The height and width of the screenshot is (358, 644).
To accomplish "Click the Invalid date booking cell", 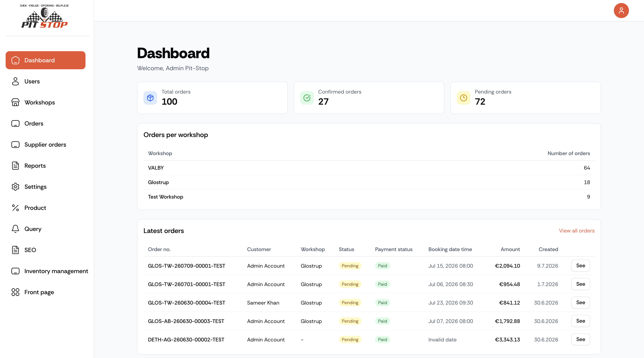I will pyautogui.click(x=443, y=340).
